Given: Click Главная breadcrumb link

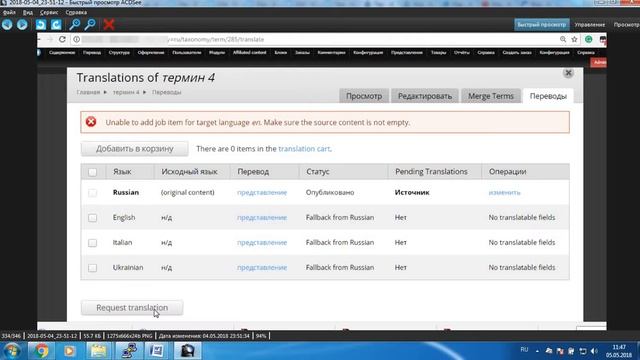Looking at the screenshot, I should (x=88, y=92).
